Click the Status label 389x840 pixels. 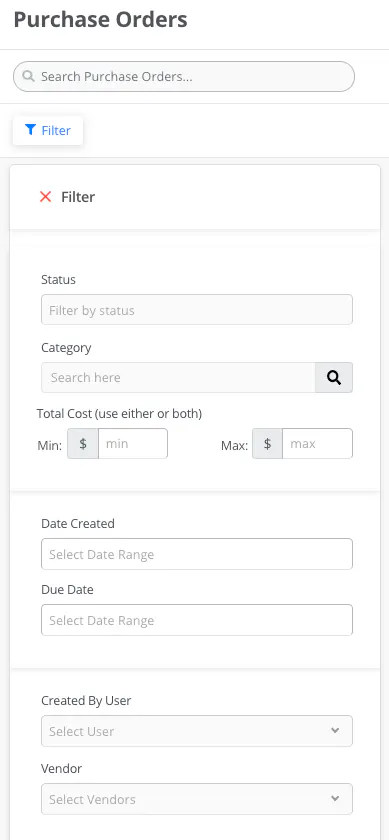point(58,280)
